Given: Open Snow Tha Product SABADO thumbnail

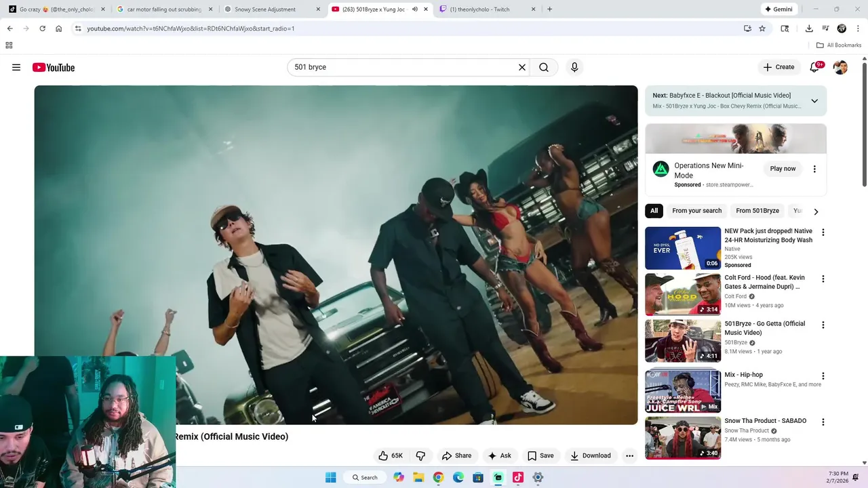Looking at the screenshot, I should 683,438.
